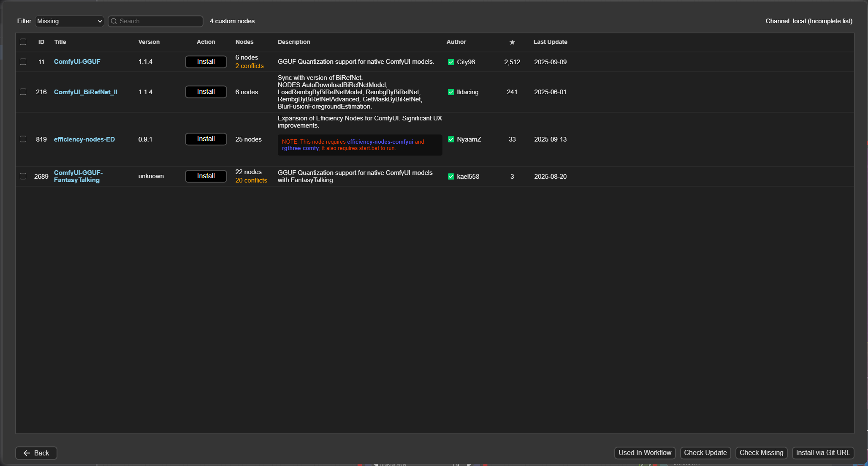Open the ComfyUI-GGUF-FantasyTalking title link
Image resolution: width=868 pixels, height=466 pixels.
(x=79, y=176)
